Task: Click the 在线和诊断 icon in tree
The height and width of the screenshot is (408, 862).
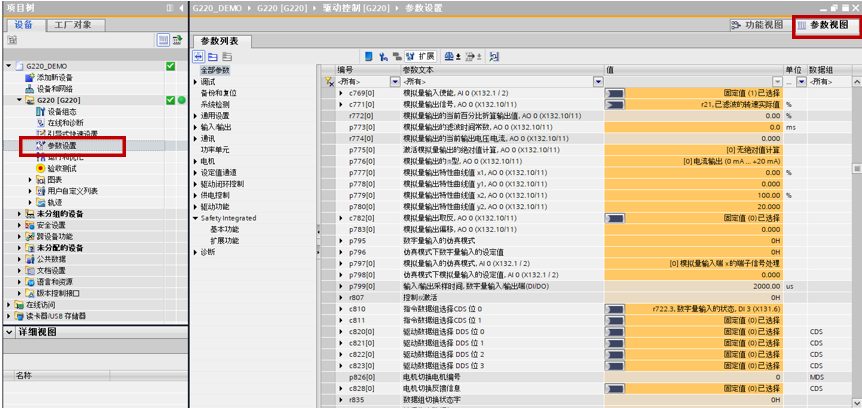Action: coord(41,122)
